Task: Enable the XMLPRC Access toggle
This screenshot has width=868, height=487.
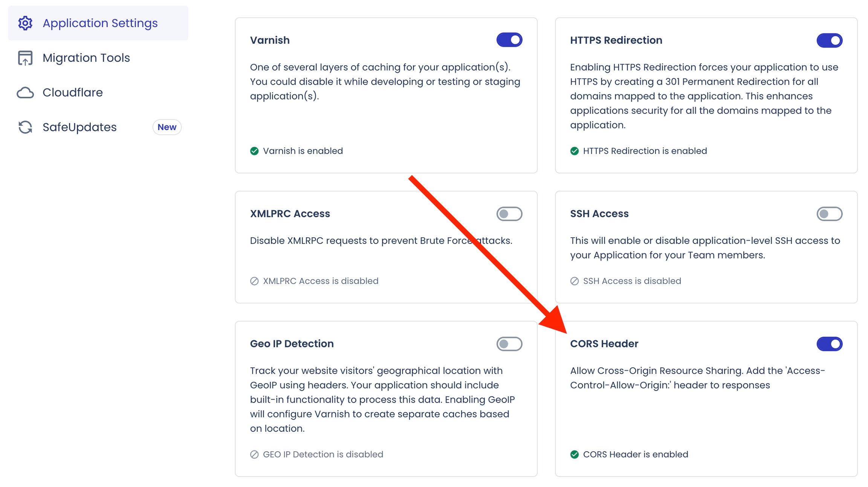Action: click(x=509, y=214)
